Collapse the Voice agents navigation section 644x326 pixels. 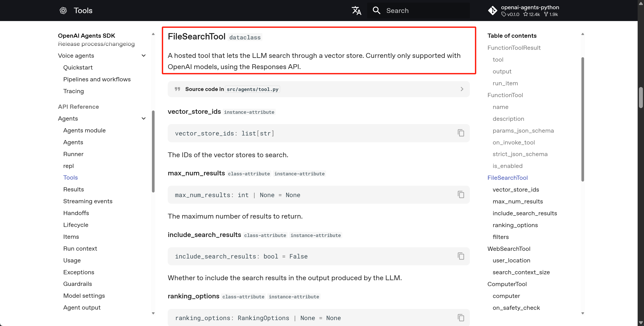[144, 55]
